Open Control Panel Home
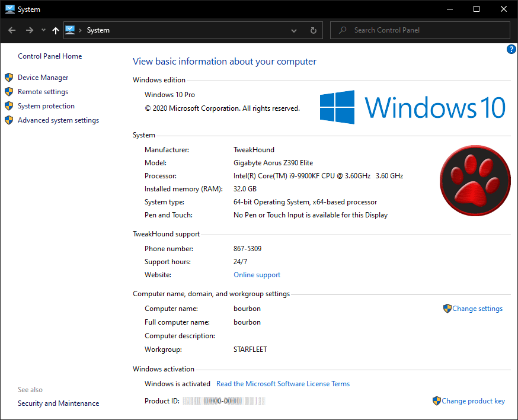The image size is (518, 420). [50, 56]
